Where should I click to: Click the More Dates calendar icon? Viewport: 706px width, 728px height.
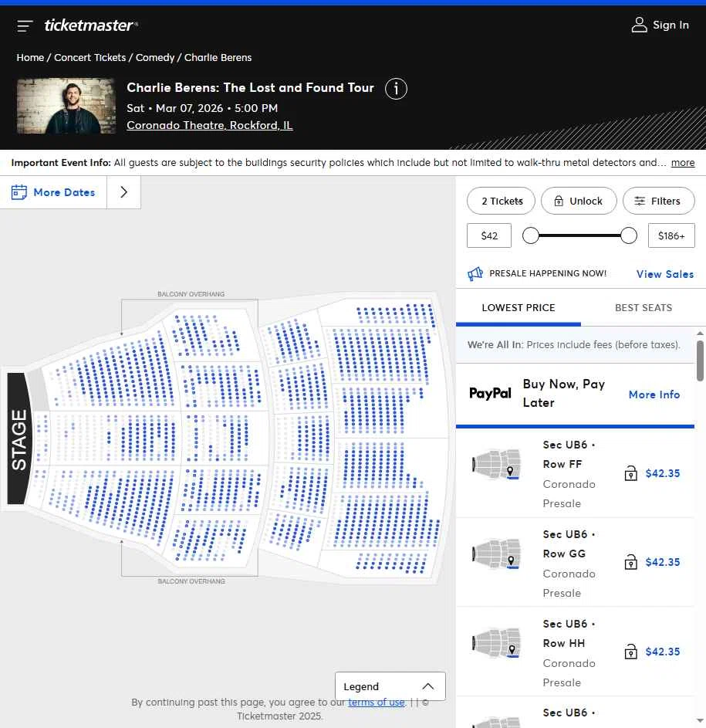(x=19, y=192)
